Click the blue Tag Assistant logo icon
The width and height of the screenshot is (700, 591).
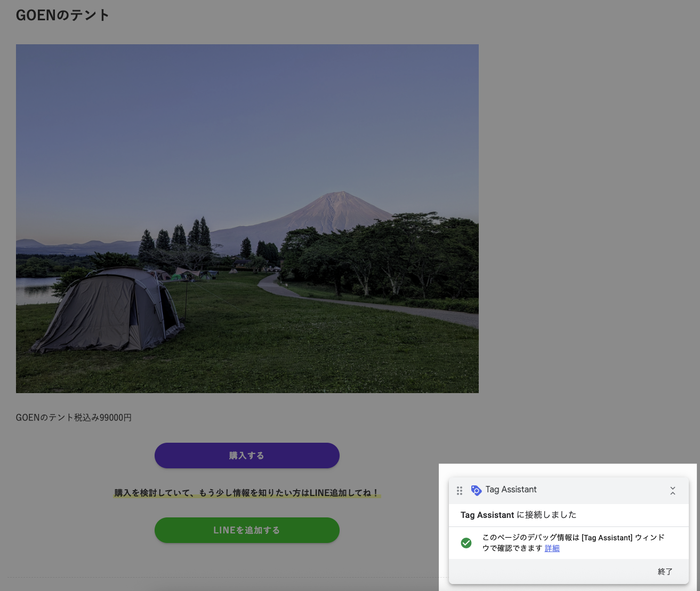click(476, 490)
